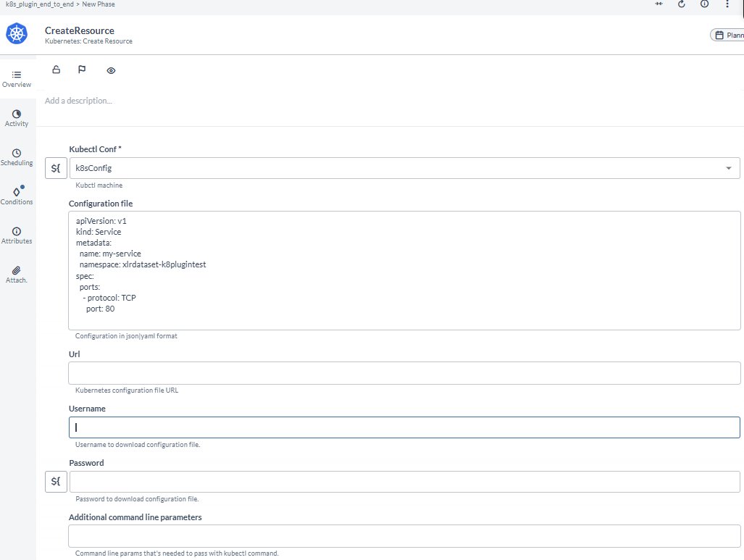Viewport: 744px width, 560px height.
Task: Click the lock icon in the task toolbar
Action: 56,70
